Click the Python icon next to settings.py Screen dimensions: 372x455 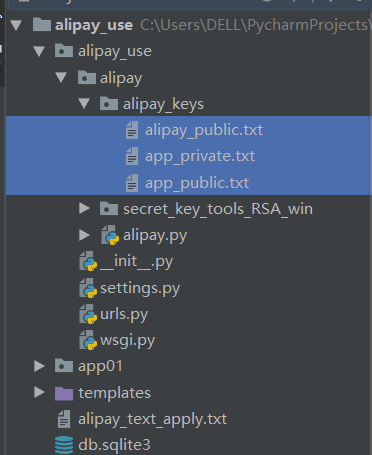[88, 288]
